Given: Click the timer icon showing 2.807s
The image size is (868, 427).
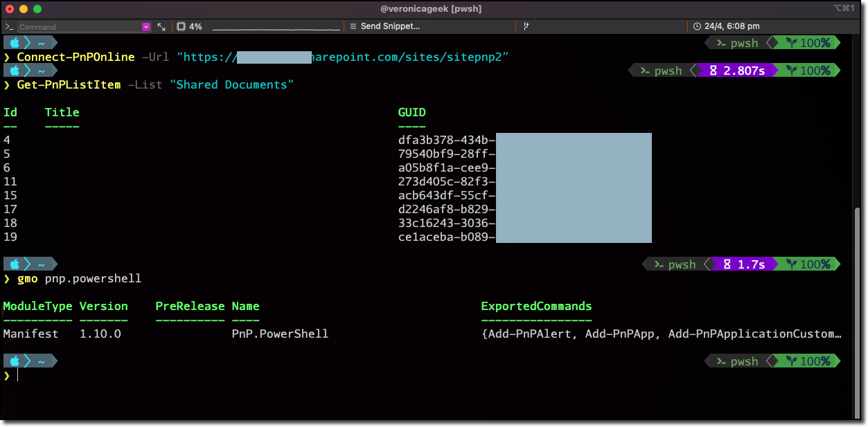Looking at the screenshot, I should point(714,70).
